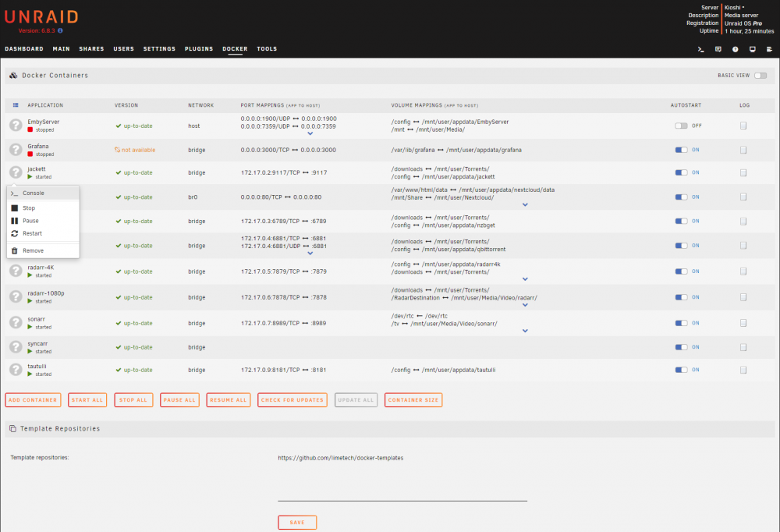
Task: Expand radarr-4K volume mappings chevron
Action: tap(525, 279)
